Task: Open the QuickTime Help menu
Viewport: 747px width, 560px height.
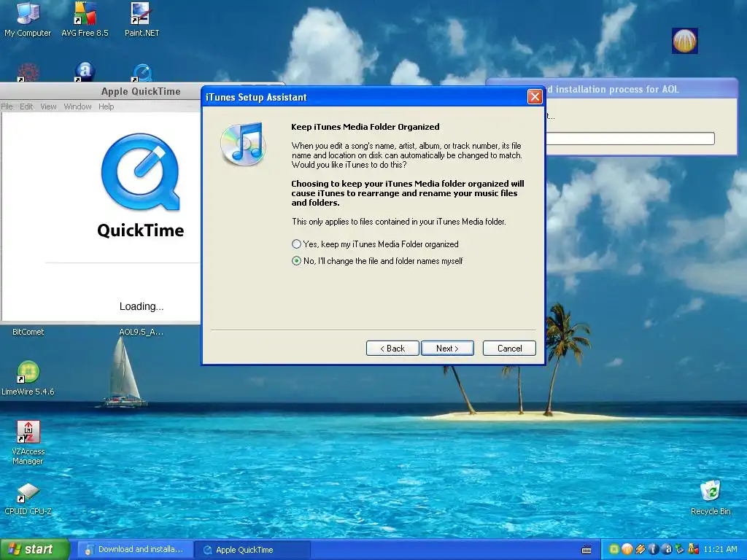Action: pos(107,106)
